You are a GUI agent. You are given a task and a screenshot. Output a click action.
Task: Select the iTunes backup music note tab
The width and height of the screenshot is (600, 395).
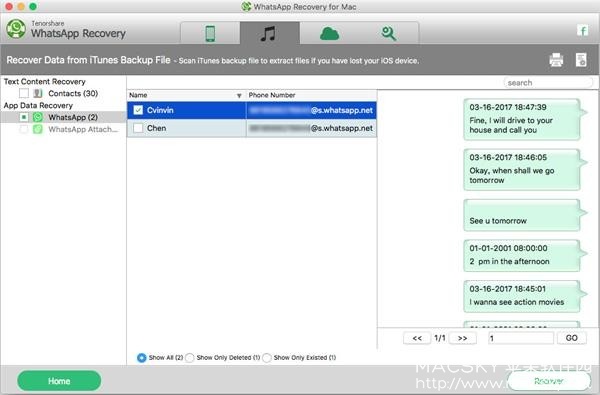pyautogui.click(x=269, y=33)
